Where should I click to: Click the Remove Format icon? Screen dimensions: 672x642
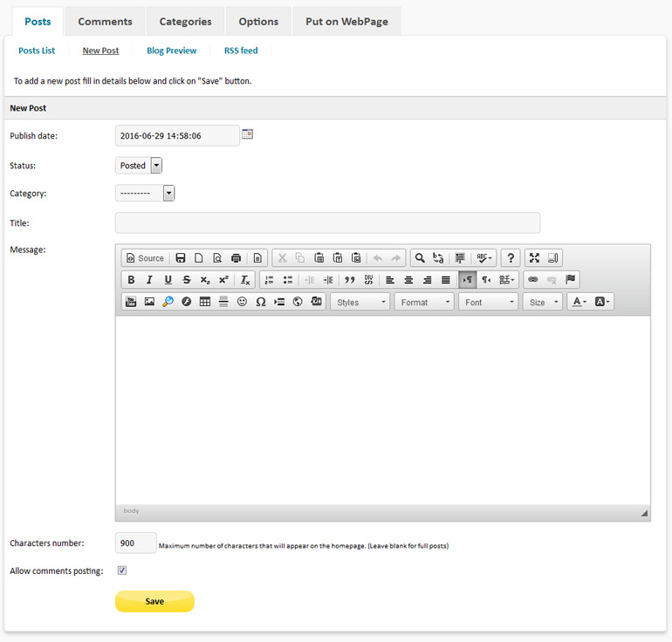coord(244,280)
